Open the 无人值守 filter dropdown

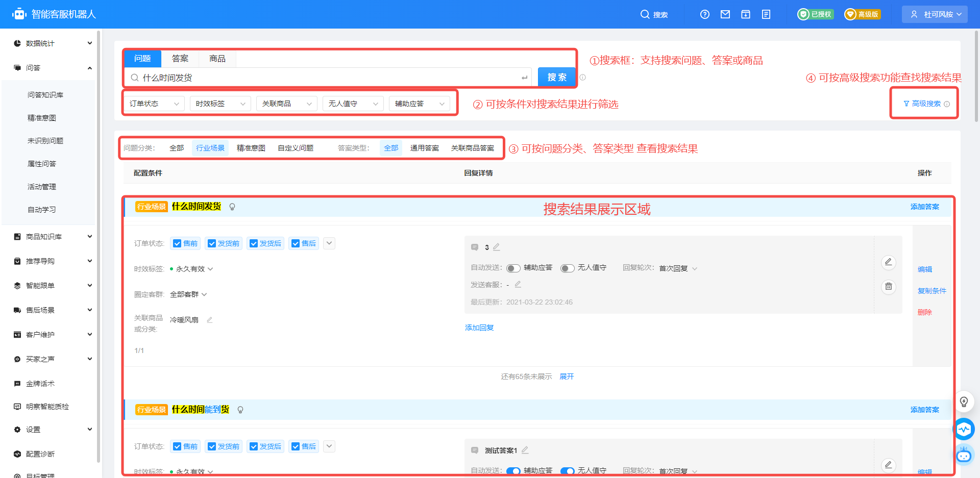tap(353, 104)
